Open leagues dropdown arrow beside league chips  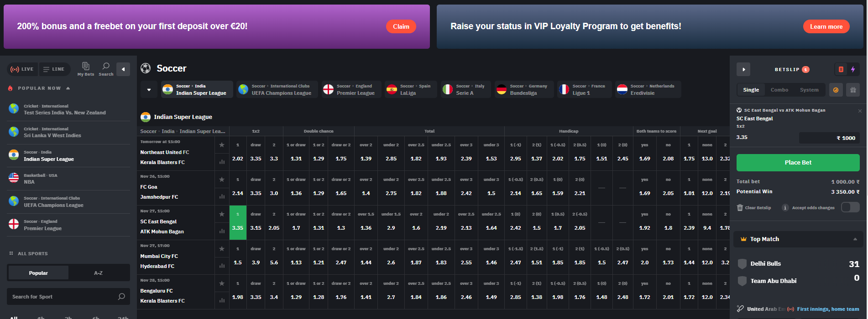pos(149,89)
